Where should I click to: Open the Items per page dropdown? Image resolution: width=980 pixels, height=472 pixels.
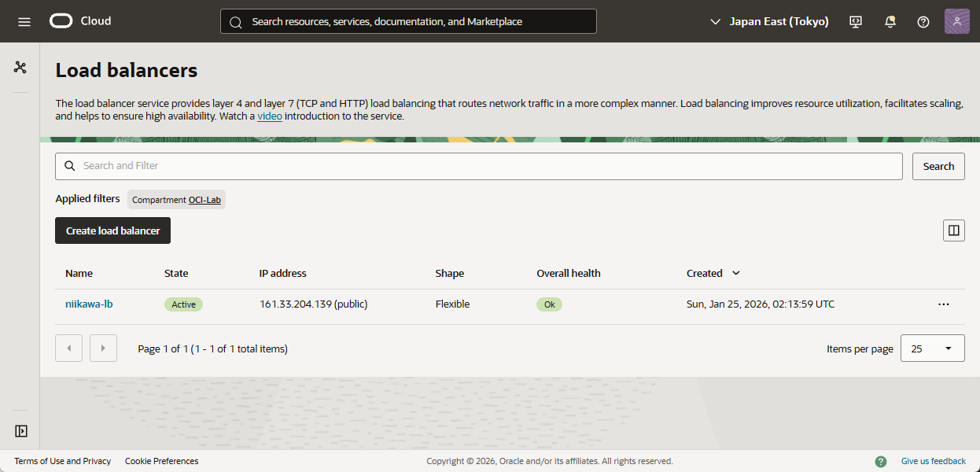coord(932,348)
